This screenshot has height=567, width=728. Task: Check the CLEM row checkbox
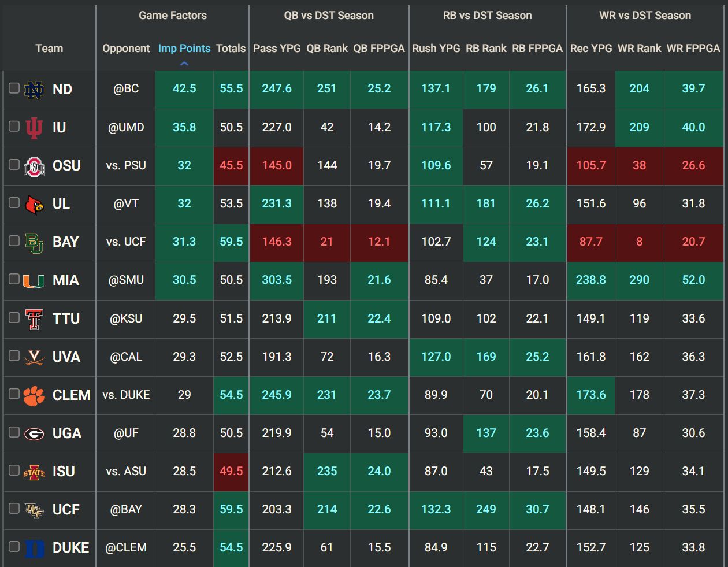coord(14,394)
